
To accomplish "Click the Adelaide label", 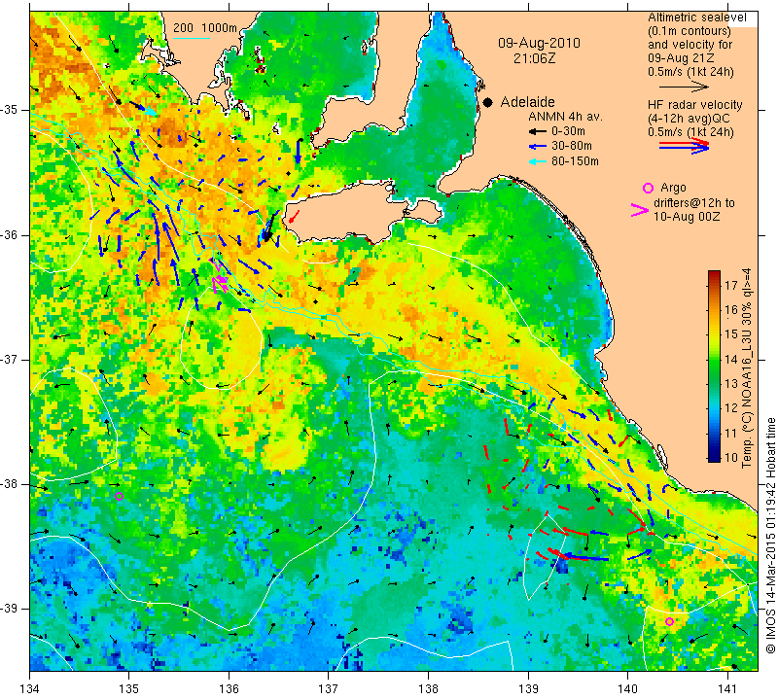I will (527, 102).
